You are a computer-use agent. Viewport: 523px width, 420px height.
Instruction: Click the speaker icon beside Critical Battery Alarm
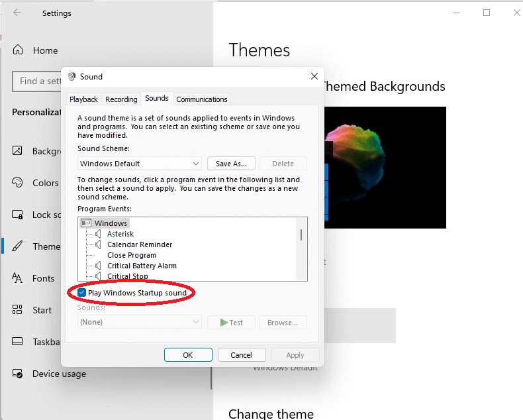(x=98, y=266)
